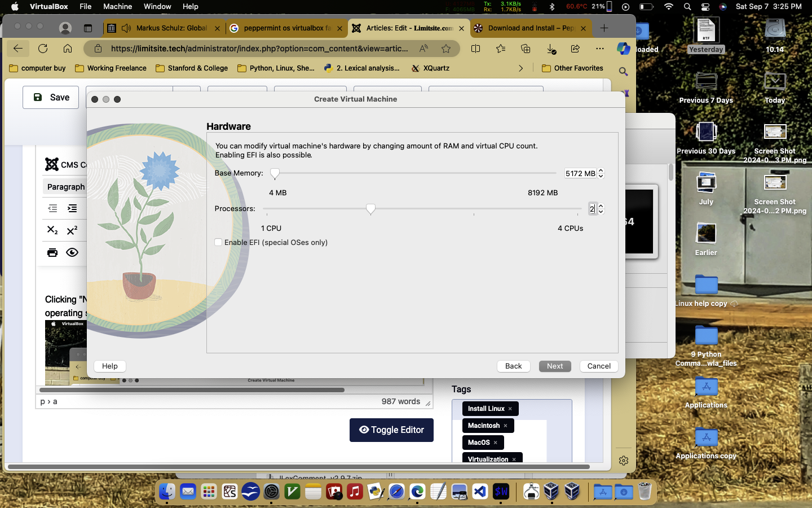
Task: Click the Superscript icon in editor
Action: point(72,230)
